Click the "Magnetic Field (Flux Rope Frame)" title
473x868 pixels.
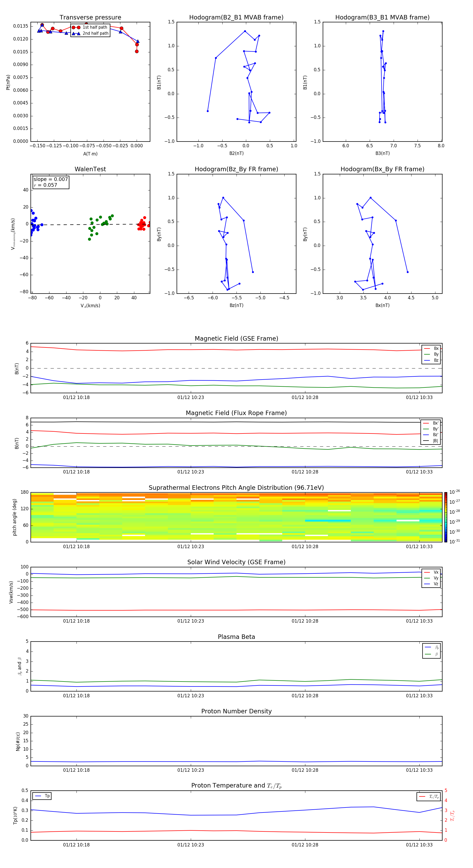tap(236, 413)
